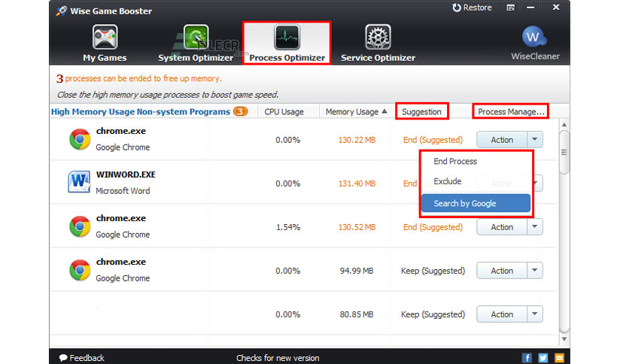The image size is (629, 364).
Task: Click the Restore icon in title bar
Action: pyautogui.click(x=457, y=8)
